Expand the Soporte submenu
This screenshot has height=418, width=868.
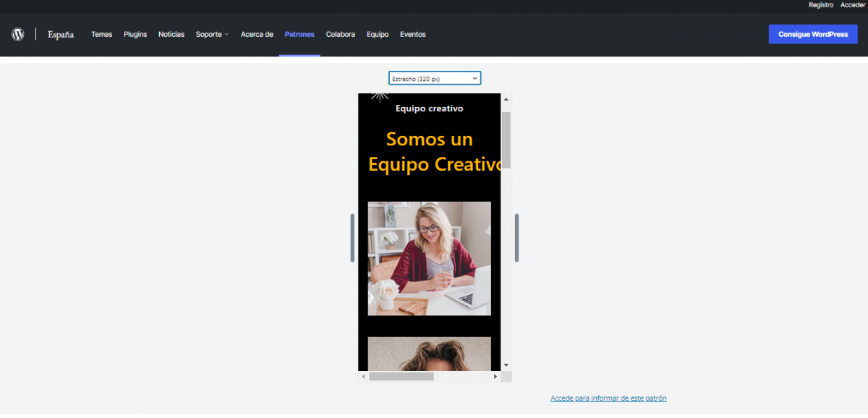coord(212,34)
